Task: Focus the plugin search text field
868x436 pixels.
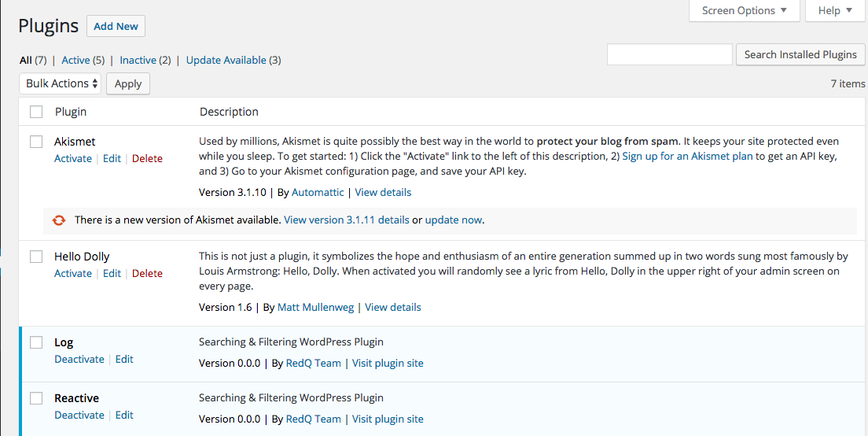Action: [x=669, y=54]
